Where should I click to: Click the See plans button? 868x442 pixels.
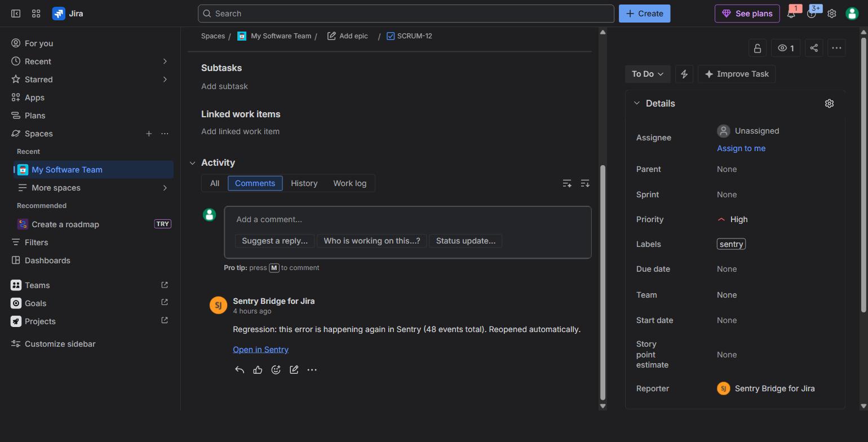[747, 14]
